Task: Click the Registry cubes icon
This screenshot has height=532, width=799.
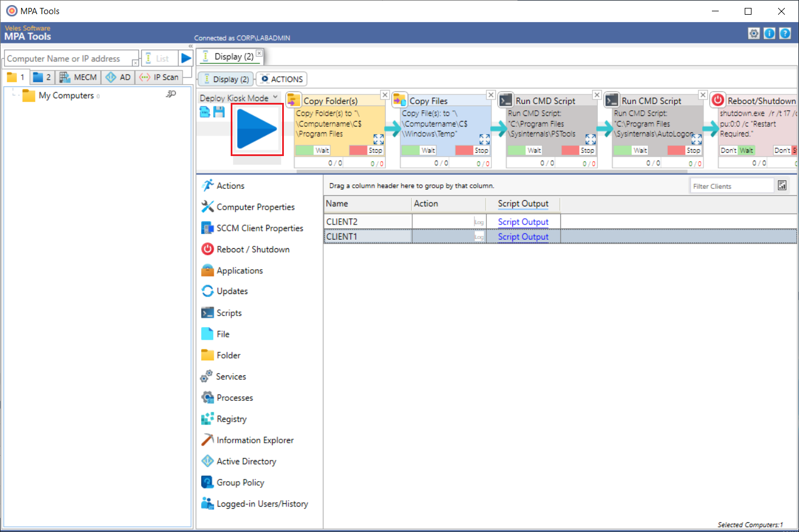Action: tap(208, 418)
